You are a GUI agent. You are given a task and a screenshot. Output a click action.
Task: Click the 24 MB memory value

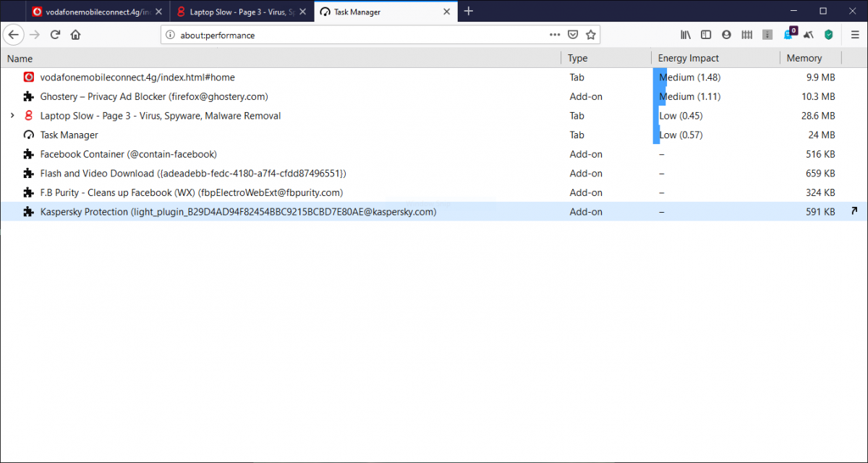[x=822, y=135]
